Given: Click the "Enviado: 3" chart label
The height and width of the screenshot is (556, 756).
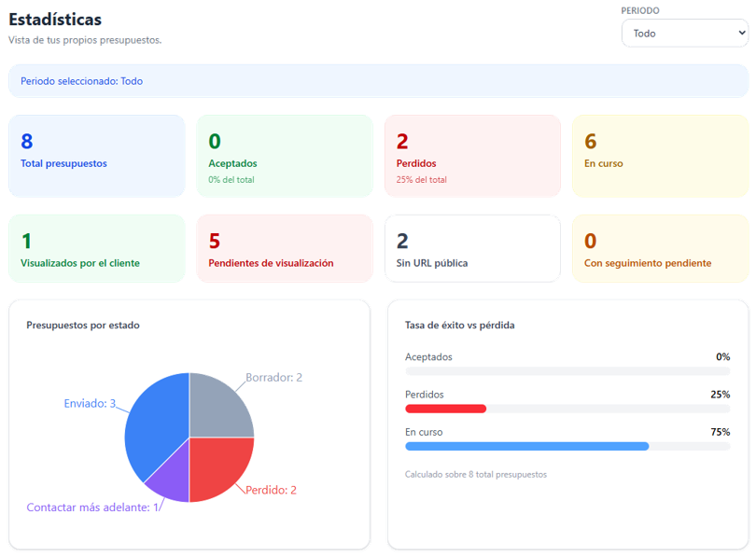Looking at the screenshot, I should click(90, 404).
